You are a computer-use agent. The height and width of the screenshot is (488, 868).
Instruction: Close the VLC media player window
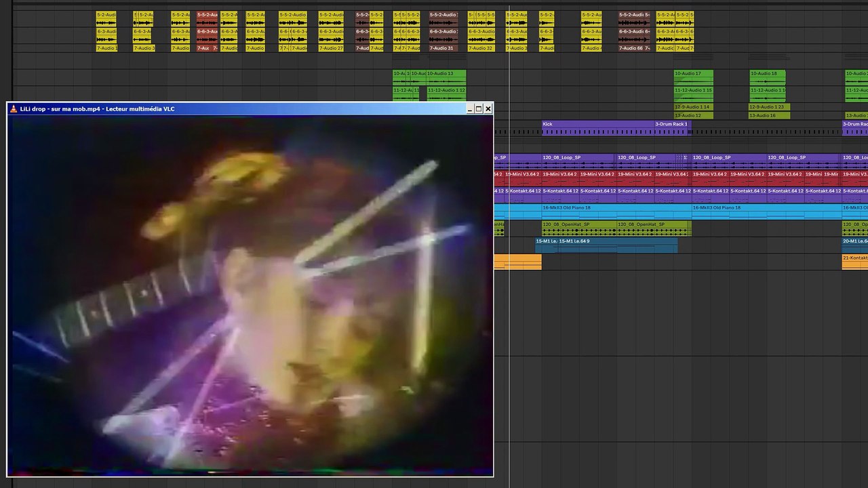[488, 108]
